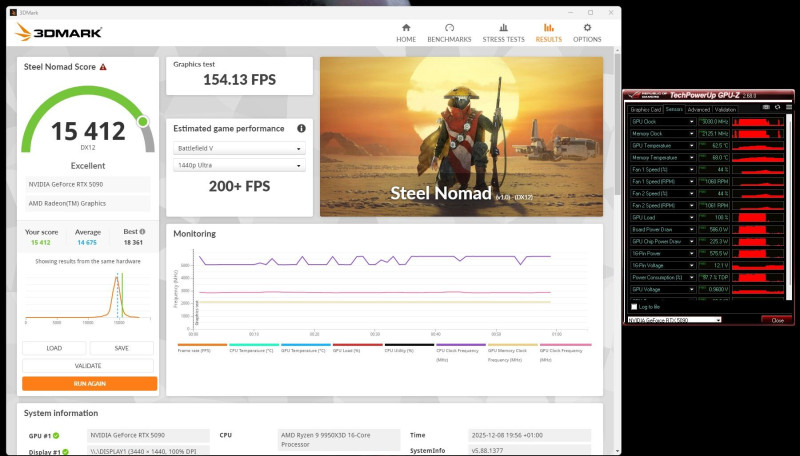Click AMD Ryzen 9 9950X3D CPU field
The height and width of the screenshot is (456, 800).
click(x=339, y=440)
